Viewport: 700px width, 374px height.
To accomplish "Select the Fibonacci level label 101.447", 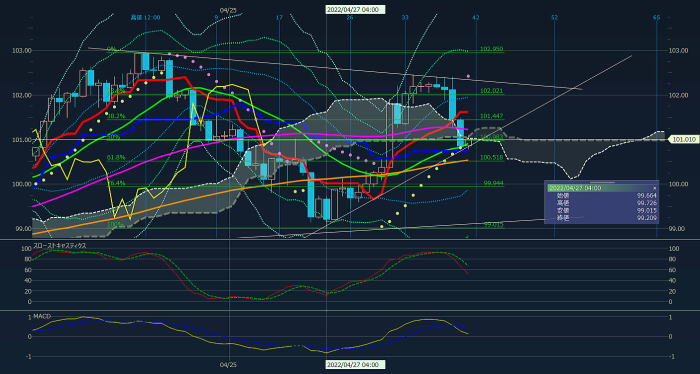I will (492, 116).
